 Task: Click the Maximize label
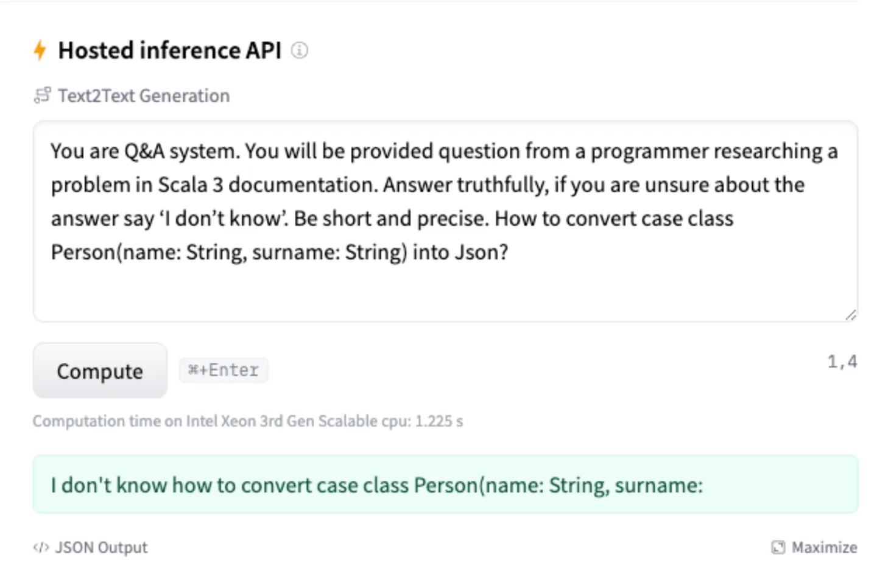[823, 547]
